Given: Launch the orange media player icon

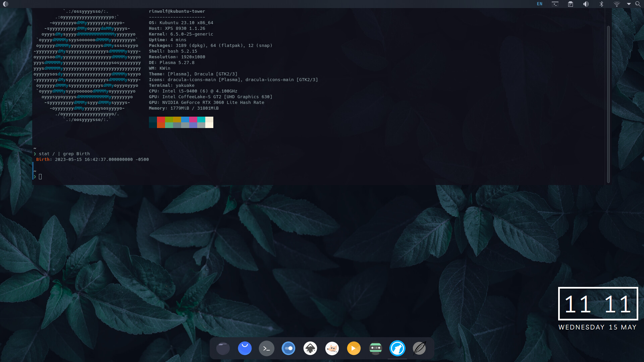Looking at the screenshot, I should (354, 348).
